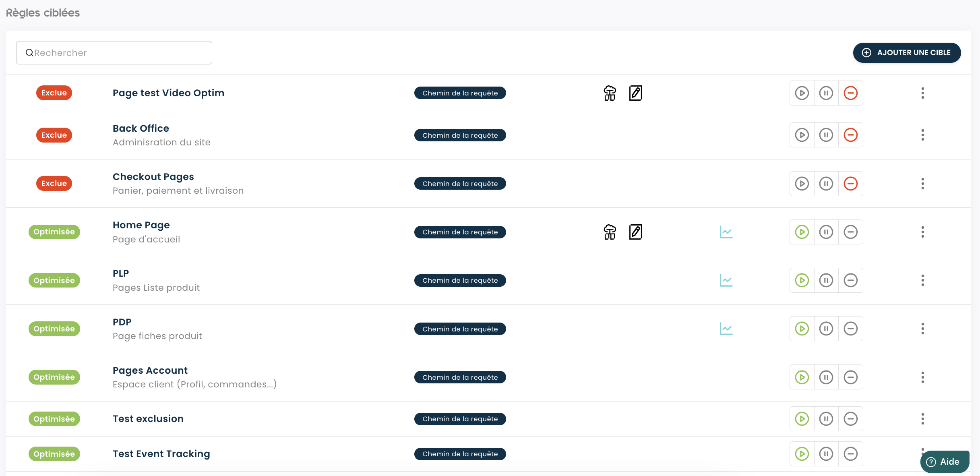Viewport: 980px width, 476px height.
Task: Open the statistics chart for PLP row
Action: pos(726,280)
